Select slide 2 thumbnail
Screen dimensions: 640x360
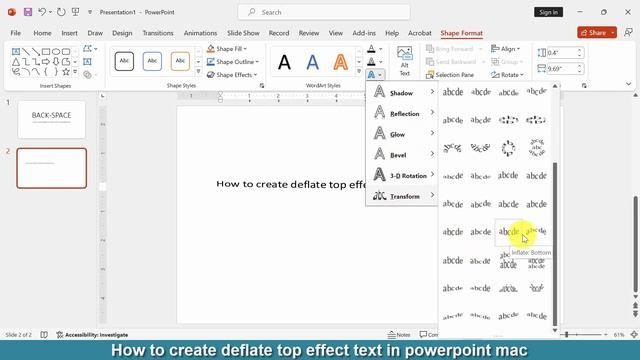coord(51,168)
